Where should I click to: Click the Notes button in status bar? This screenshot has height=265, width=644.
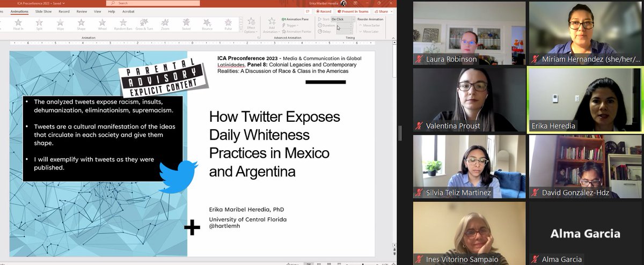(x=292, y=263)
